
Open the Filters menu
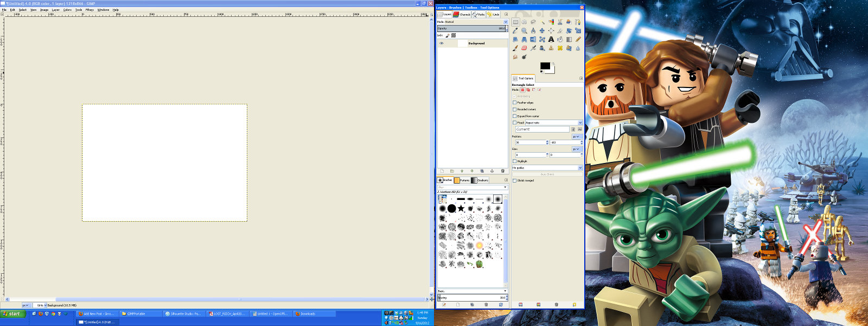pyautogui.click(x=90, y=10)
